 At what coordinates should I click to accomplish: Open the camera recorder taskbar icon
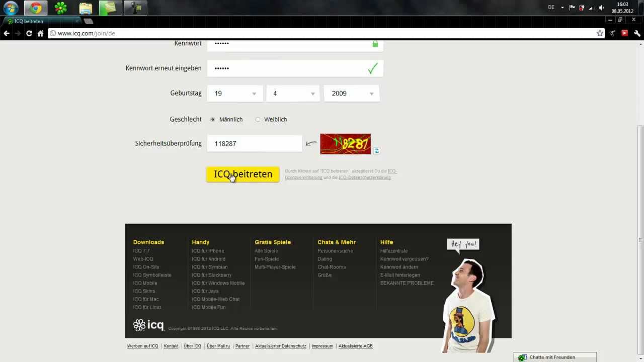[x=135, y=8]
